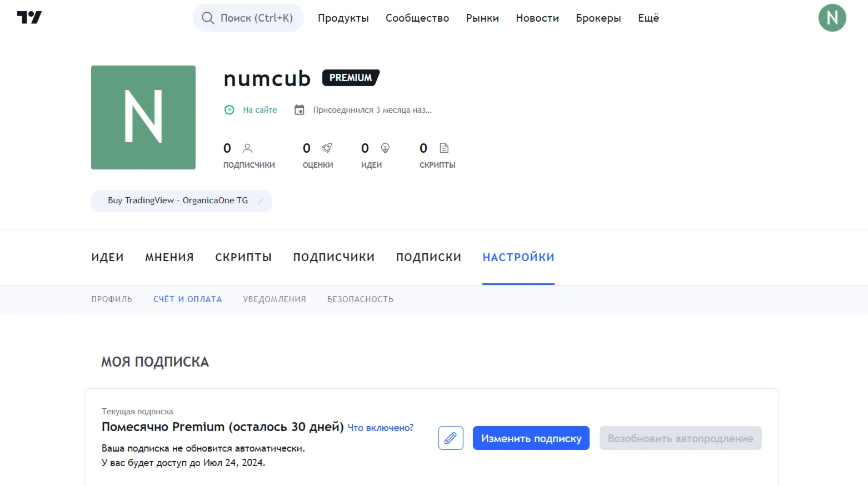Click the large N profile picture

pos(143,117)
